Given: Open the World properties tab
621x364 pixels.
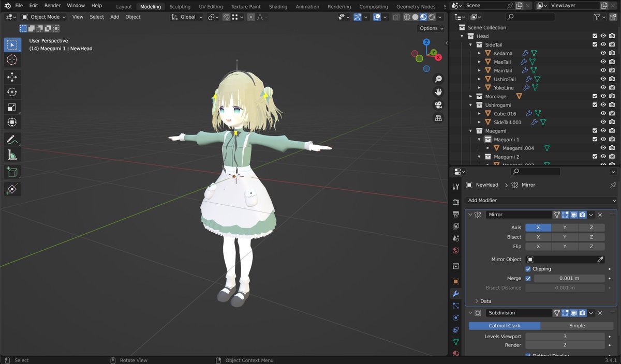Looking at the screenshot, I should (x=456, y=251).
